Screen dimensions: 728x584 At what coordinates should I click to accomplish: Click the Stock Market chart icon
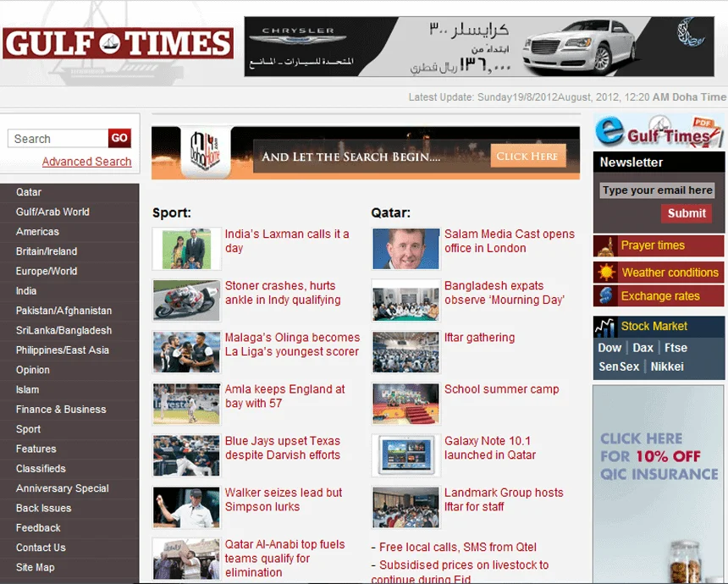click(x=605, y=327)
